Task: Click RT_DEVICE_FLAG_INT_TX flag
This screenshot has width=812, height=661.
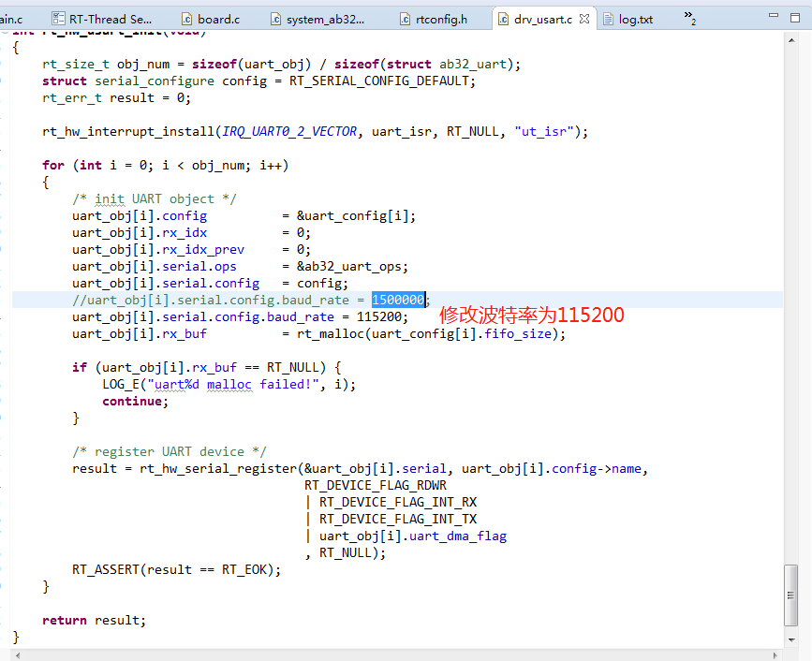Action: (x=398, y=520)
